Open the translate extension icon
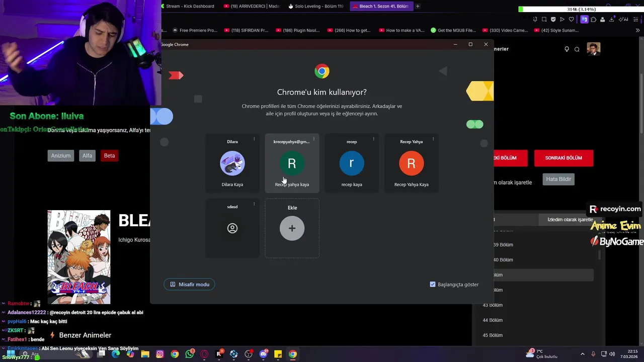 pyautogui.click(x=584, y=19)
